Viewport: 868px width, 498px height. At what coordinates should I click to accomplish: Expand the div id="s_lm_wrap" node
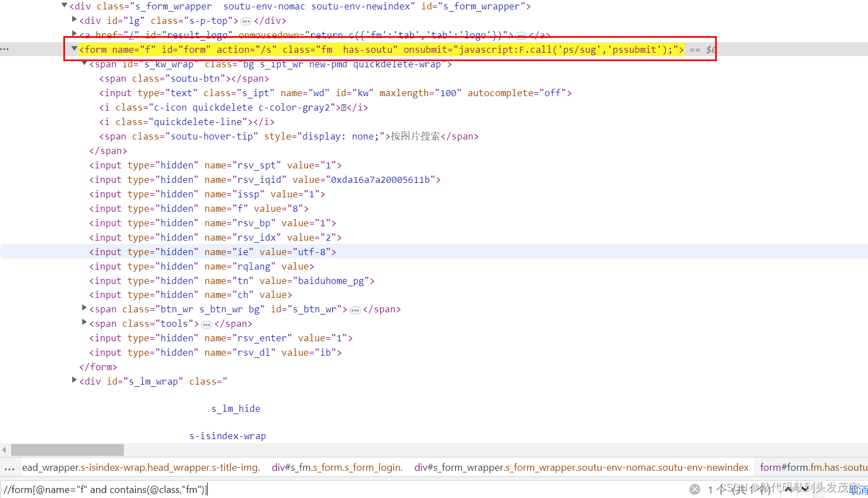[74, 380]
